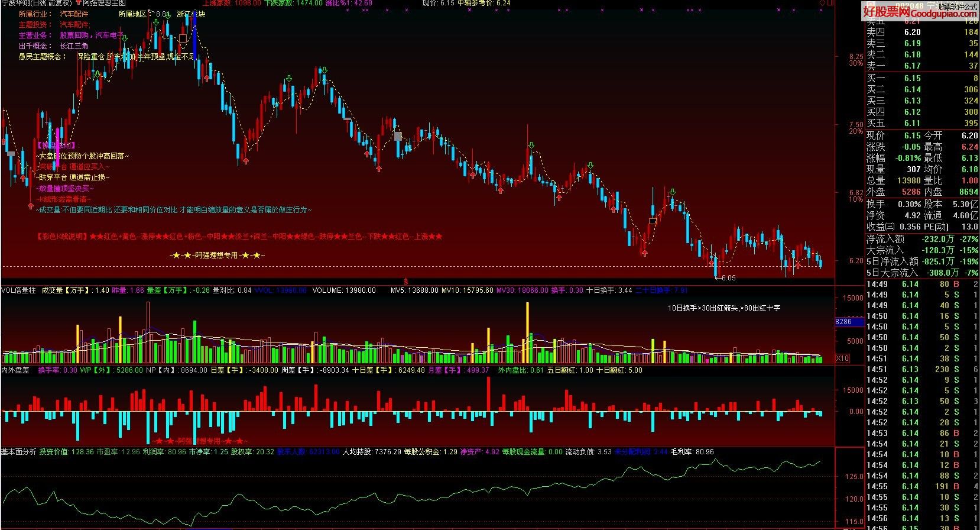Click the 买五 6.11 bid row
Image resolution: width=980 pixels, height=530 pixels.
click(x=923, y=123)
